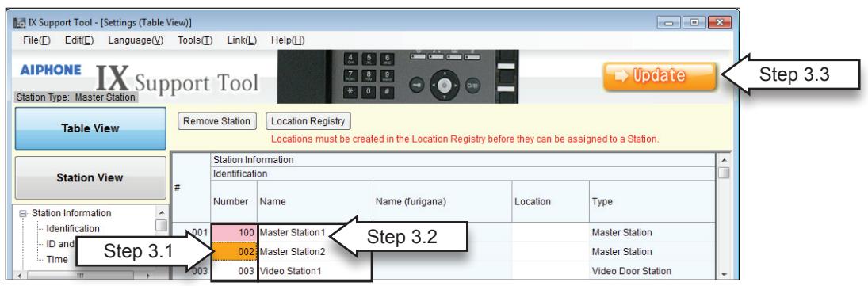
Task: Select the Master Station2 name cell
Action: pyautogui.click(x=315, y=252)
